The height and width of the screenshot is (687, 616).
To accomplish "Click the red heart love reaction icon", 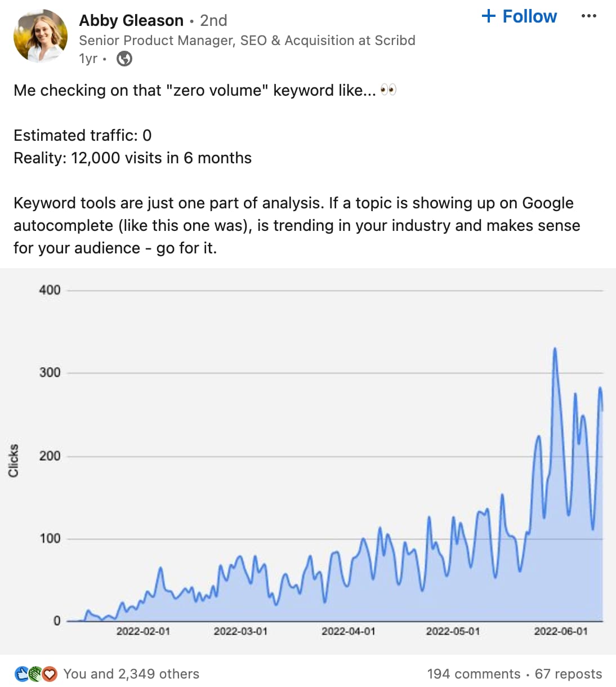I will (x=50, y=673).
